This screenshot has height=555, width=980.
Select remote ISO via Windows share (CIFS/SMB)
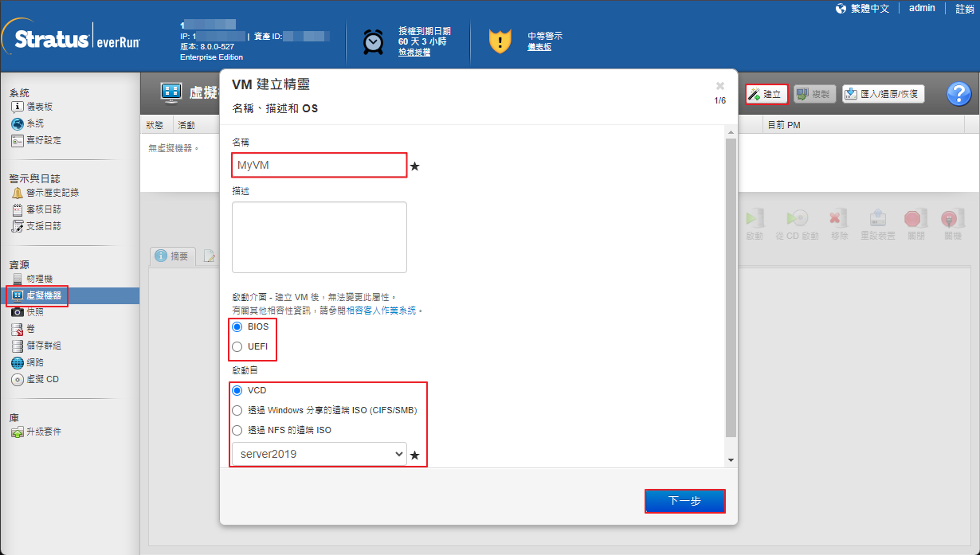point(237,411)
